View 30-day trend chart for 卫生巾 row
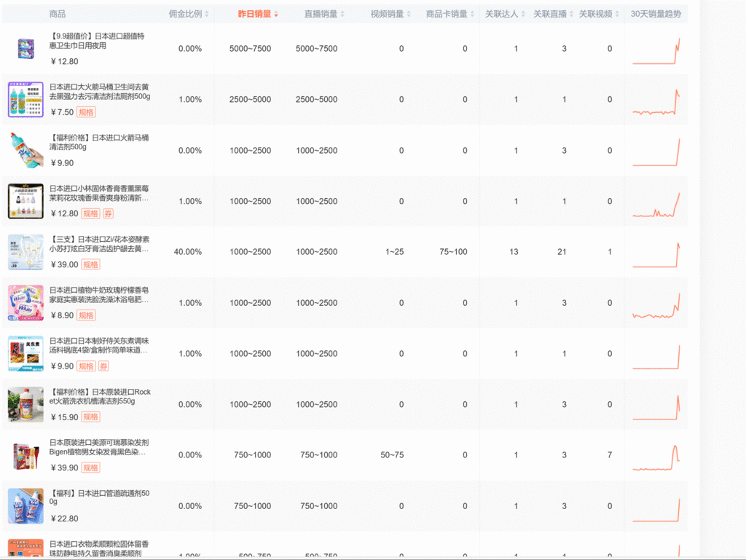This screenshot has width=746, height=560. (656, 51)
